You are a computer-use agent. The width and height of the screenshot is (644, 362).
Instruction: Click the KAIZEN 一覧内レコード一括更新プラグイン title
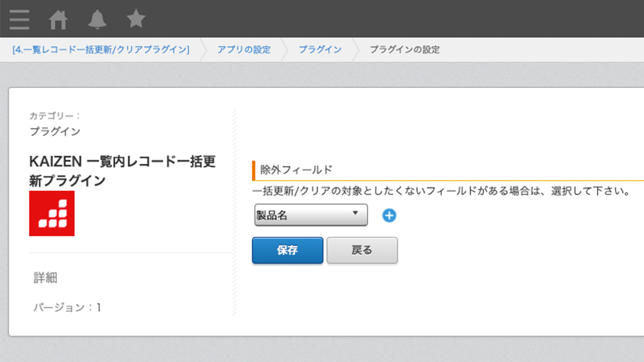click(x=122, y=171)
